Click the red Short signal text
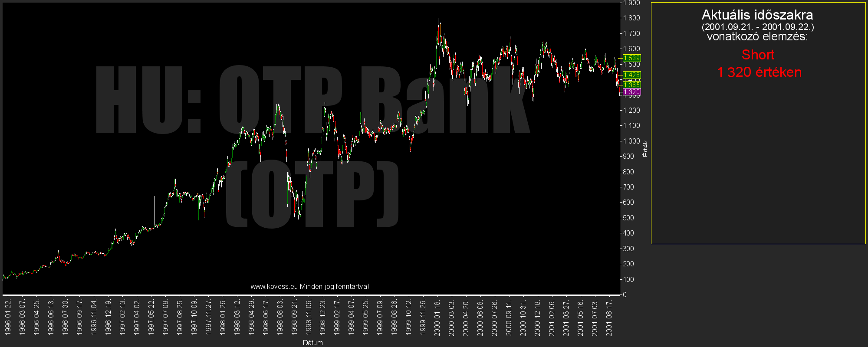Viewport: 868px width, 347px height. tap(758, 55)
